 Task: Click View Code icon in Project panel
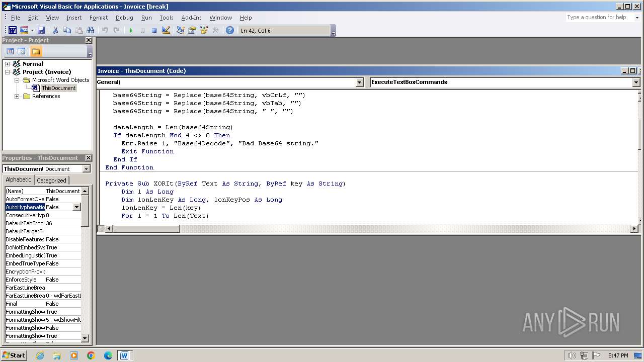(10, 51)
